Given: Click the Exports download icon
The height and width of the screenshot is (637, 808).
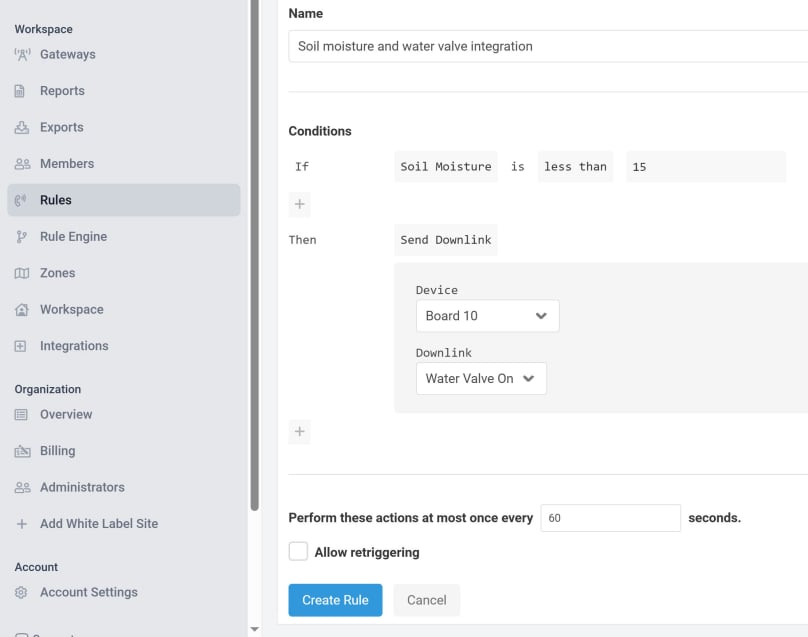Looking at the screenshot, I should pos(22,127).
